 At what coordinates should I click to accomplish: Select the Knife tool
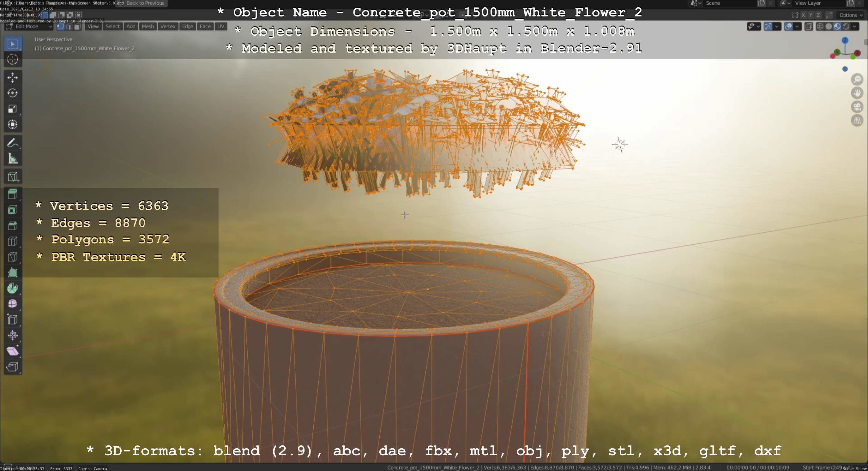point(13,257)
